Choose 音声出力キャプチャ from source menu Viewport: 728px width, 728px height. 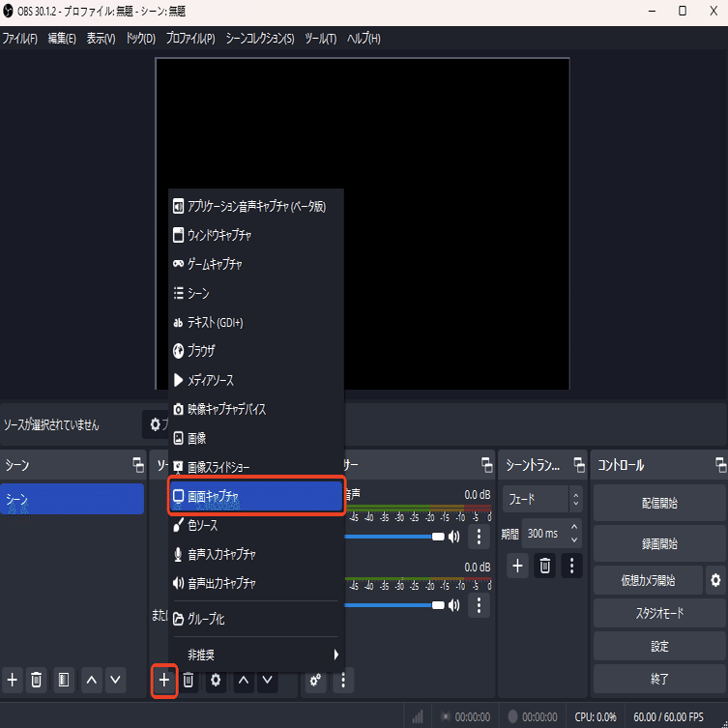(x=256, y=583)
